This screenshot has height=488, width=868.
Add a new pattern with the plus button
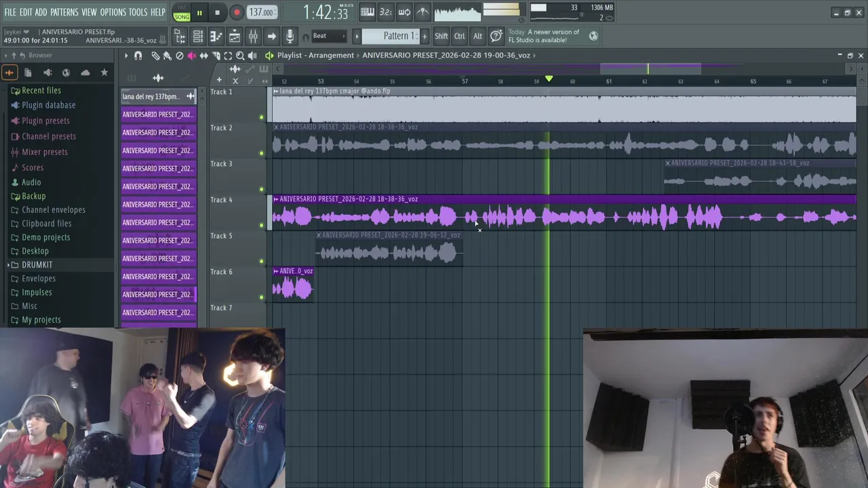click(x=425, y=36)
